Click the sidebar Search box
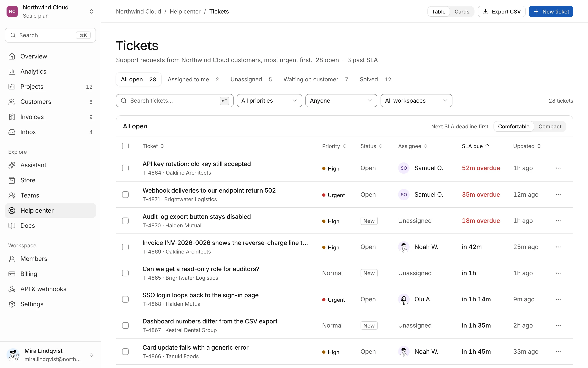This screenshot has width=588, height=368. pyautogui.click(x=50, y=35)
